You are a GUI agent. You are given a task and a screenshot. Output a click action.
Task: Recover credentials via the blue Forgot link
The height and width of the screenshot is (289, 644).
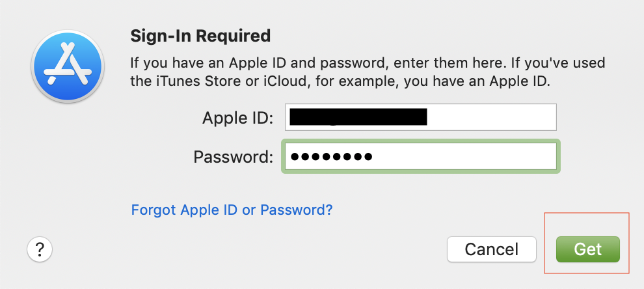click(x=232, y=210)
